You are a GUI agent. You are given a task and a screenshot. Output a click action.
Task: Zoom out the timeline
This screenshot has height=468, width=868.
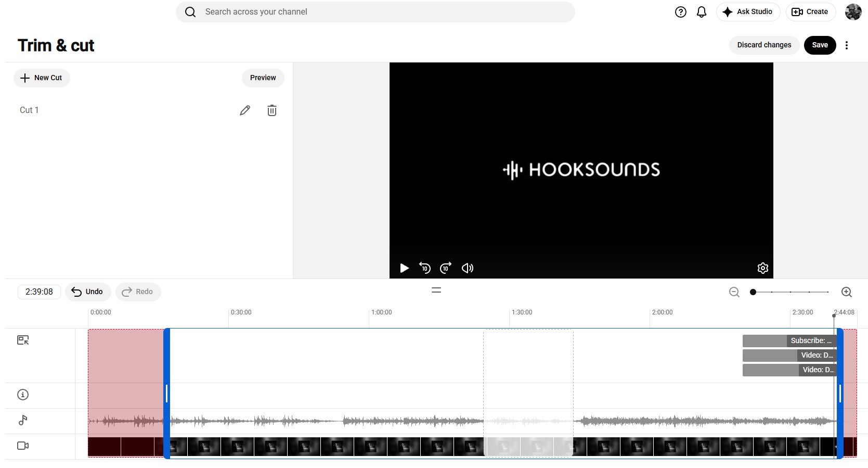pyautogui.click(x=734, y=292)
